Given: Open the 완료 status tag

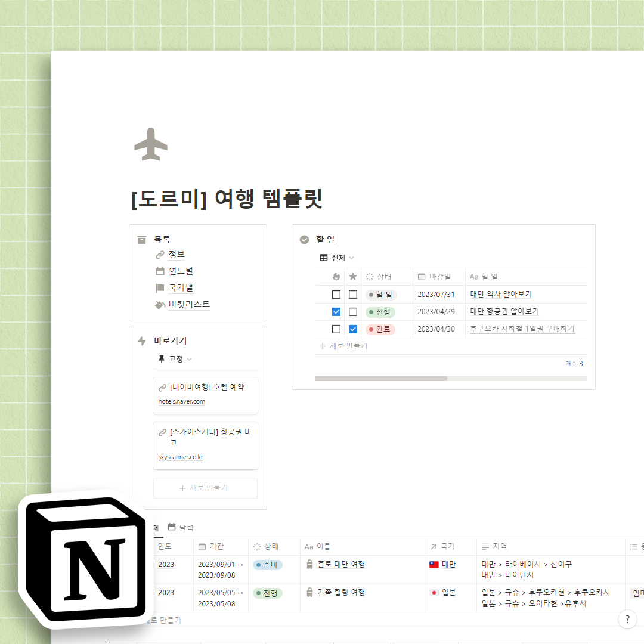Looking at the screenshot, I should [380, 329].
